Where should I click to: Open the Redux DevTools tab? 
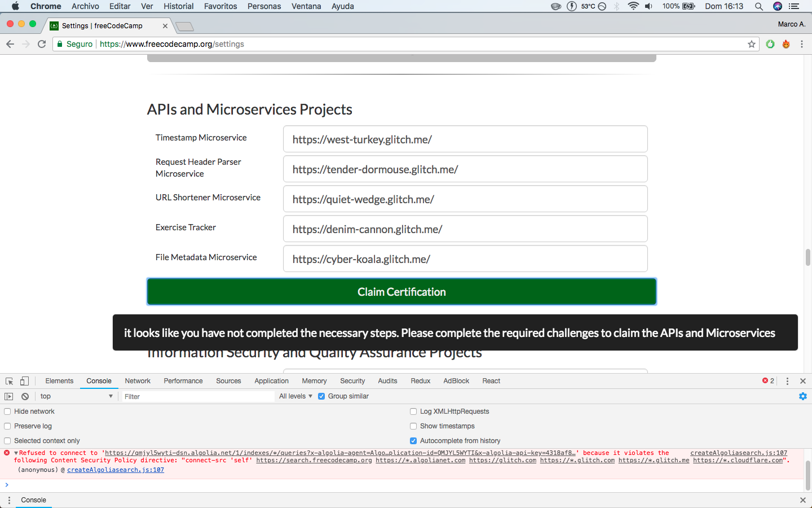tap(420, 381)
